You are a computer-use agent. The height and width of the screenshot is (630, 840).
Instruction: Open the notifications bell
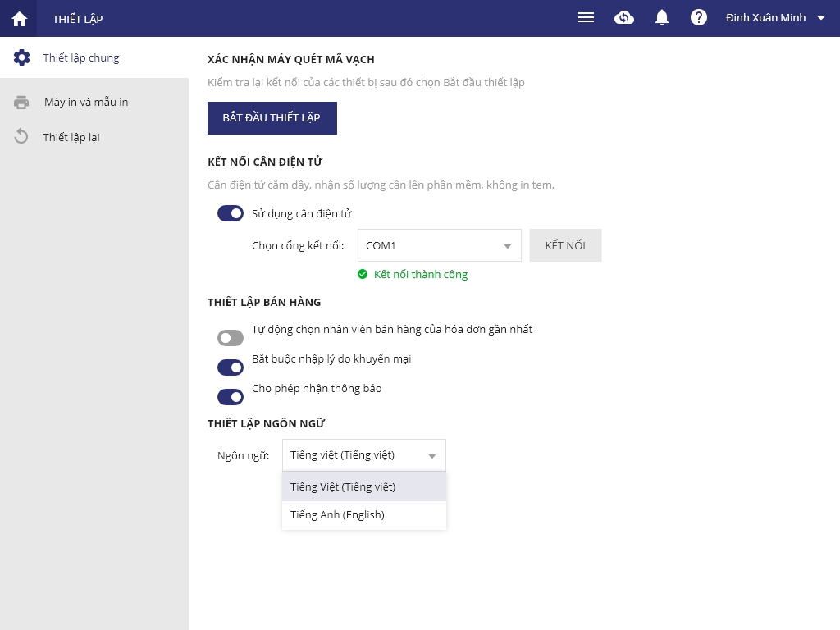pos(662,18)
